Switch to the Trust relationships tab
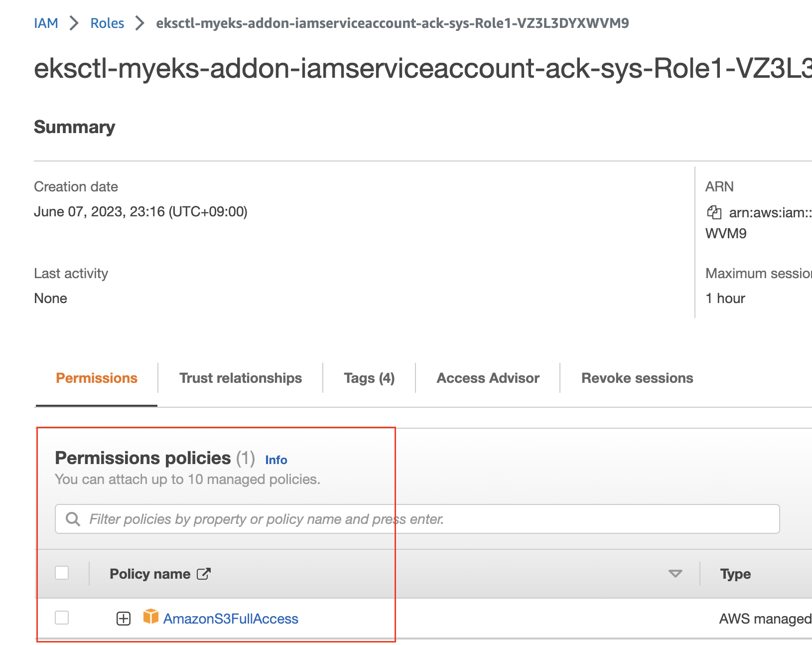812x645 pixels. pyautogui.click(x=241, y=378)
